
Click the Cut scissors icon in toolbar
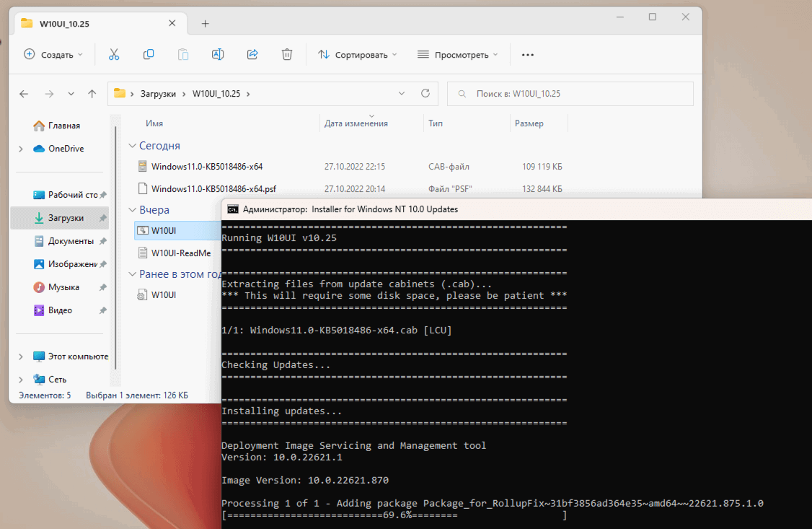pos(114,54)
